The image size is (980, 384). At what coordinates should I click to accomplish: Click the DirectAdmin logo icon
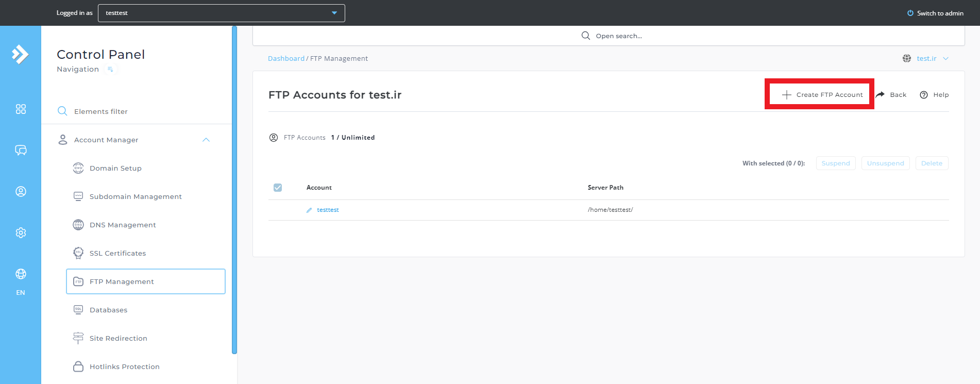pyautogui.click(x=20, y=54)
